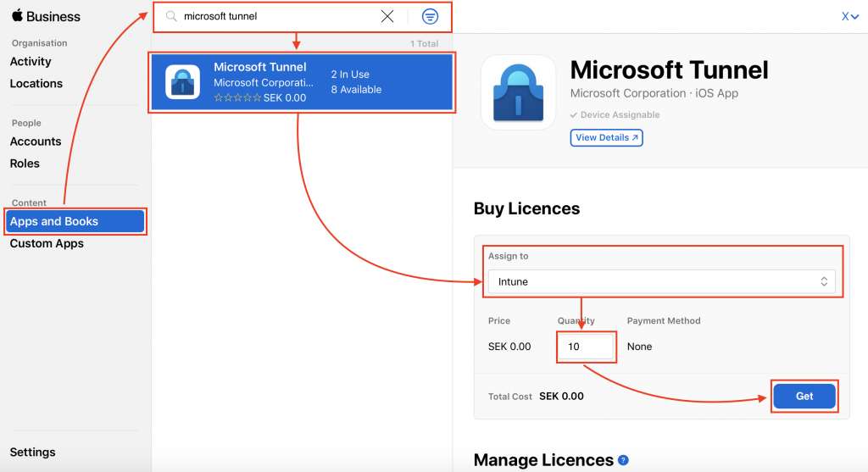Open Activity in the sidebar
The height and width of the screenshot is (472, 868).
click(x=31, y=62)
